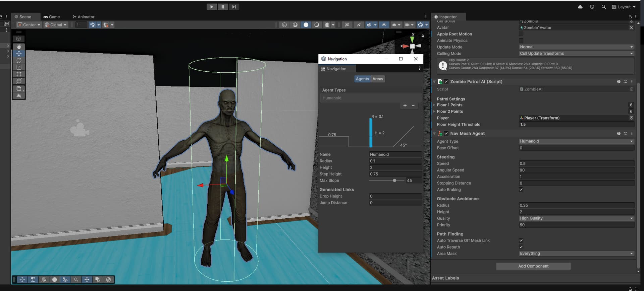Open the cloud services icon

click(580, 7)
